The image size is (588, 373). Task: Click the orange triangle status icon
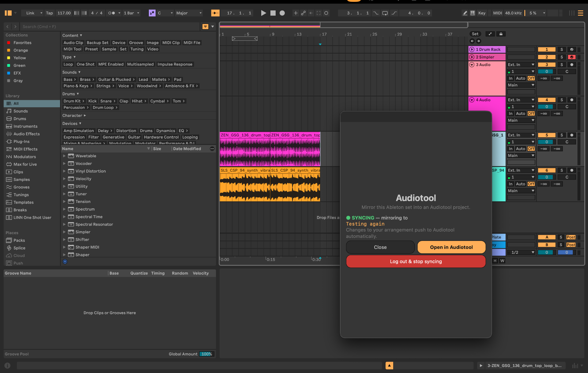[x=389, y=365]
